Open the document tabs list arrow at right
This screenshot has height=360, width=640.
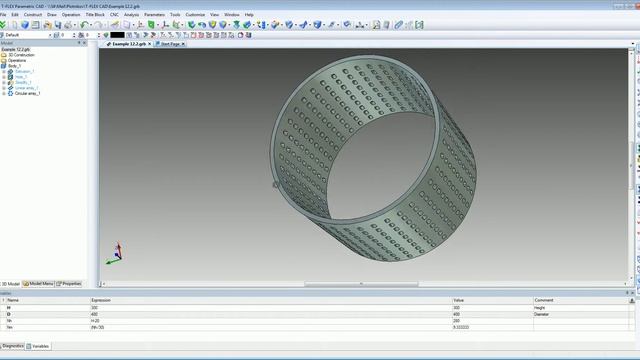pos(633,44)
